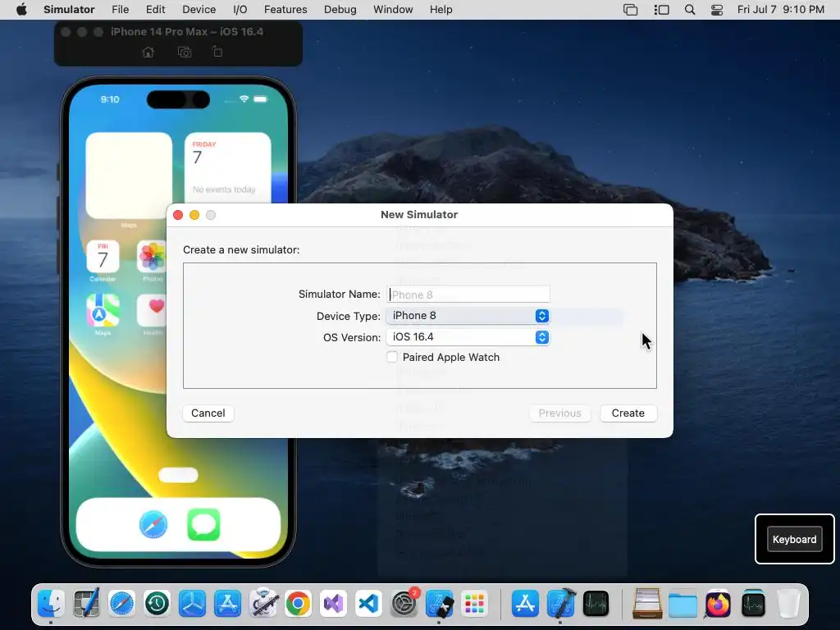Open the Device menu
Viewport: 840px width, 630px height.
[x=199, y=10]
